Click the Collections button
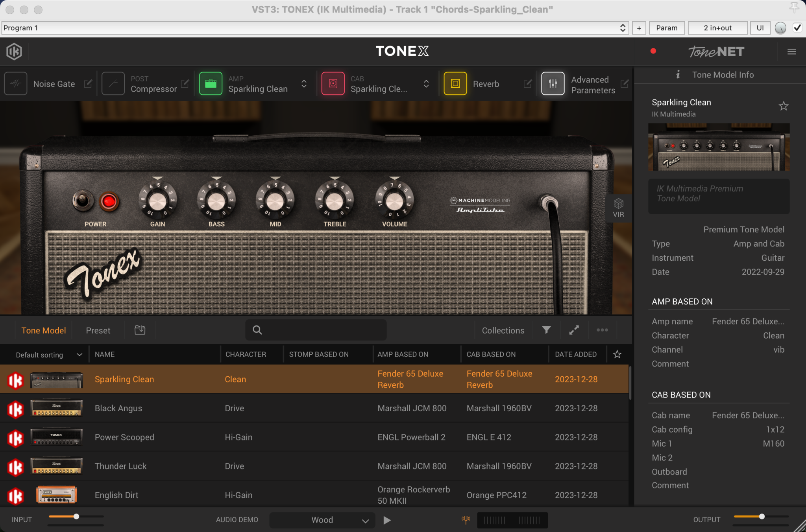Image resolution: width=806 pixels, height=532 pixels. pos(503,330)
